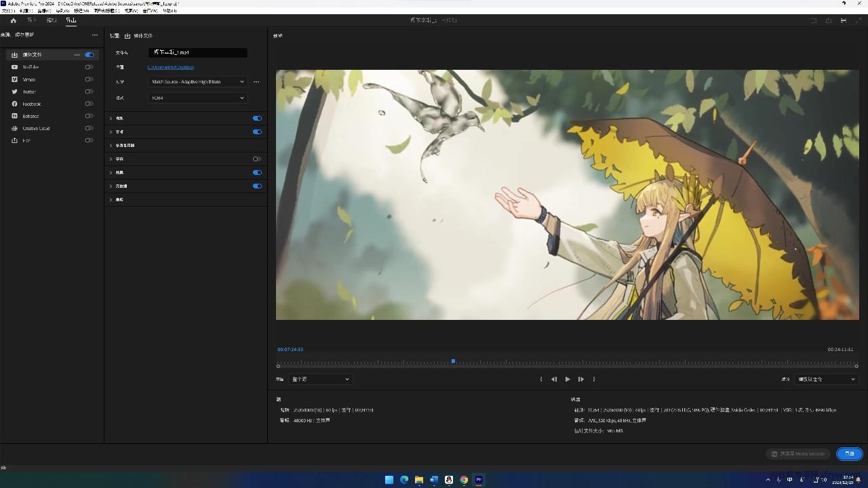Open the 序列 menu
The height and width of the screenshot is (488, 868).
coord(62,11)
